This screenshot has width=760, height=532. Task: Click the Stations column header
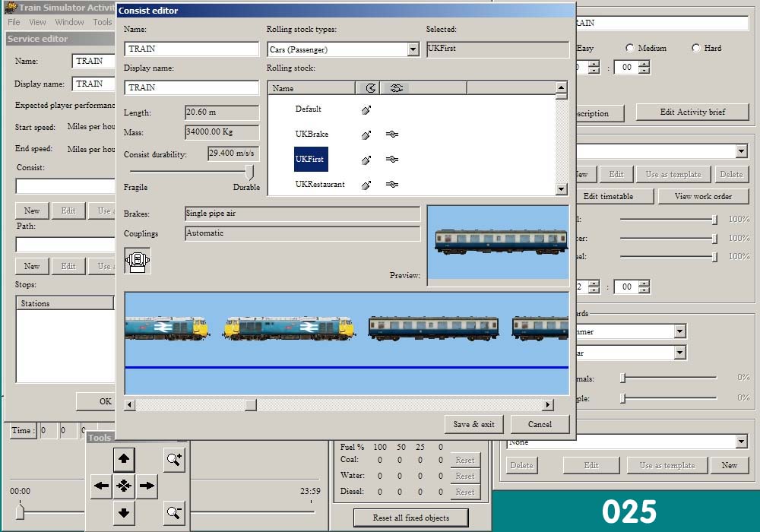tap(65, 303)
